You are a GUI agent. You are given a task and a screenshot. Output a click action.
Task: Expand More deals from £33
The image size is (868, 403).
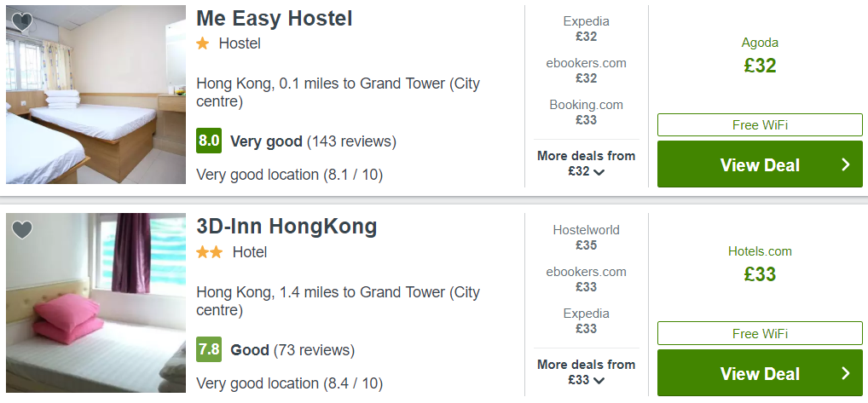[x=586, y=372]
